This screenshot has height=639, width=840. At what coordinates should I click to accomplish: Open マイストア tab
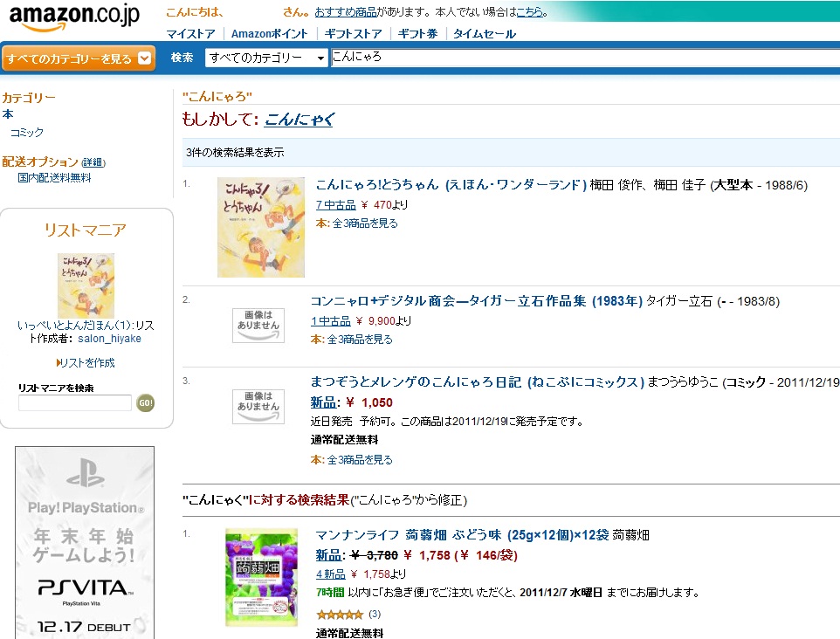point(190,34)
